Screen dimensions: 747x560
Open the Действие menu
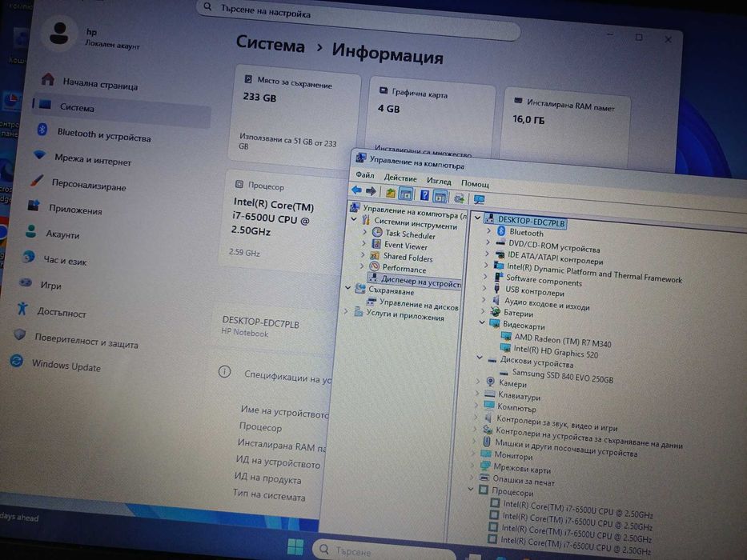[x=400, y=178]
